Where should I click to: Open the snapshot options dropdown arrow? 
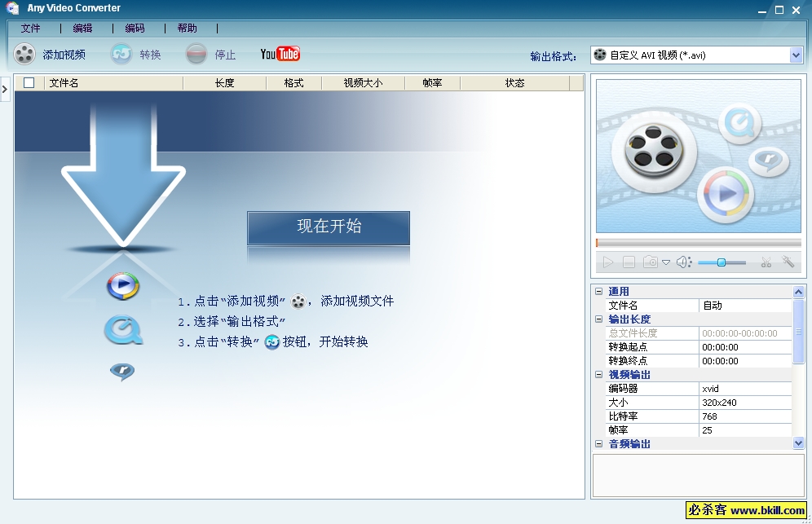666,262
